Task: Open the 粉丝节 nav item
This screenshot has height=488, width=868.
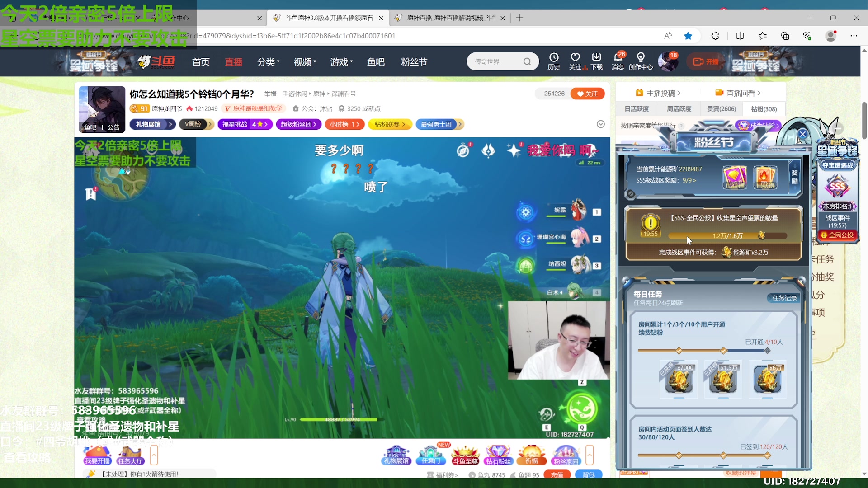Action: [414, 62]
